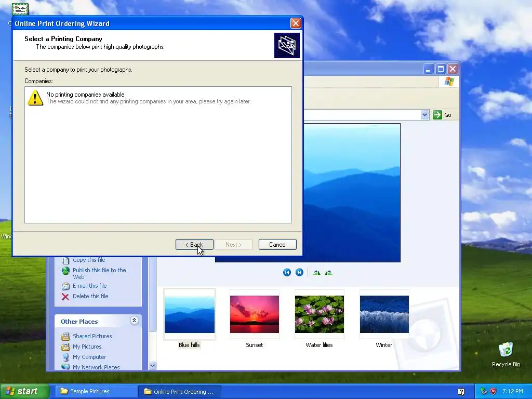Click Copy this file link
The image size is (532, 399).
coord(89,260)
